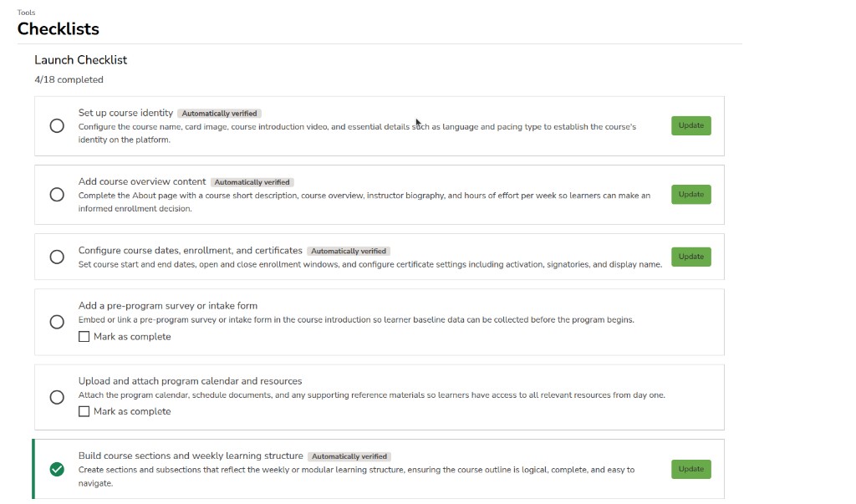This screenshot has width=856, height=504.
Task: Click Automatically verified badge on course dates
Action: [x=349, y=252]
